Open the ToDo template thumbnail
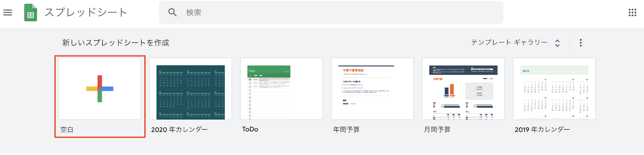The width and height of the screenshot is (644, 155). (281, 89)
